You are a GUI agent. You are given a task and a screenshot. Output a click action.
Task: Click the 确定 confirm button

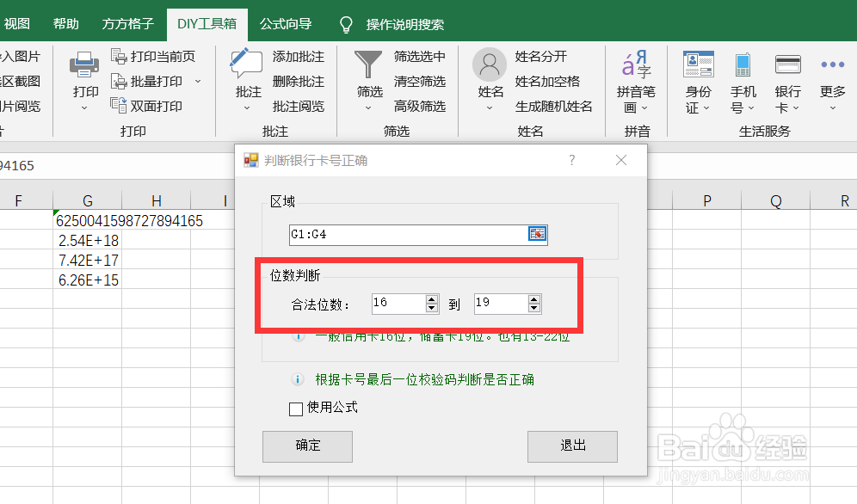(307, 446)
